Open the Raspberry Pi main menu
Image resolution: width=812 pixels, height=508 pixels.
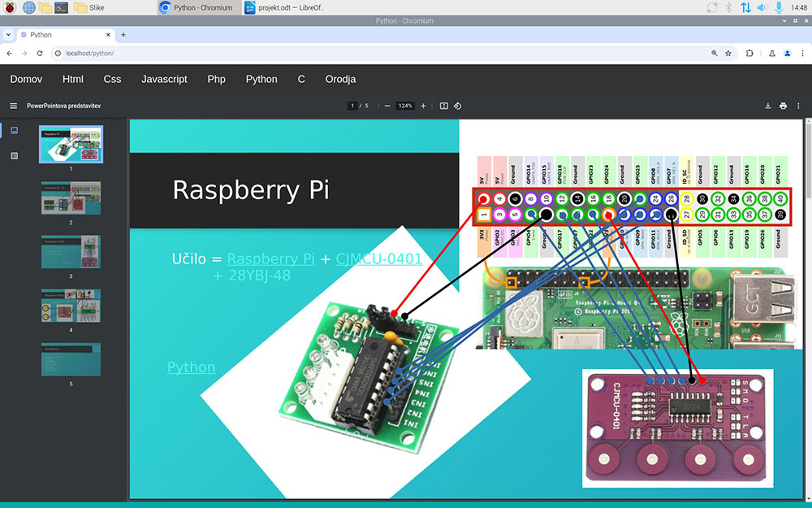(10, 8)
